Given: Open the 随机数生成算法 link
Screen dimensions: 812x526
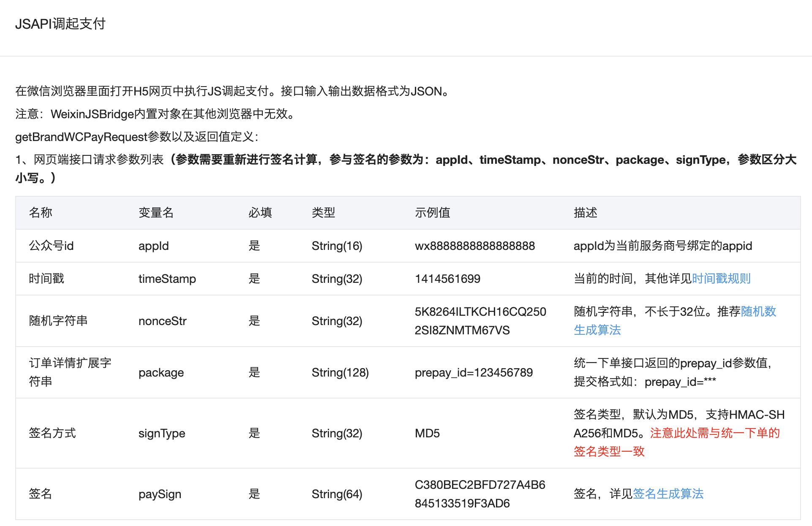Looking at the screenshot, I should [758, 312].
